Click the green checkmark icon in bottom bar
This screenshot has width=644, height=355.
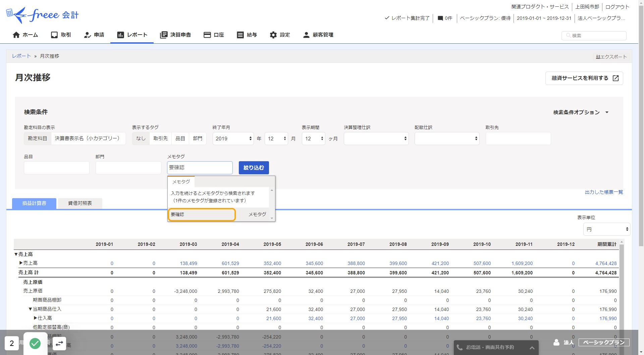click(35, 343)
